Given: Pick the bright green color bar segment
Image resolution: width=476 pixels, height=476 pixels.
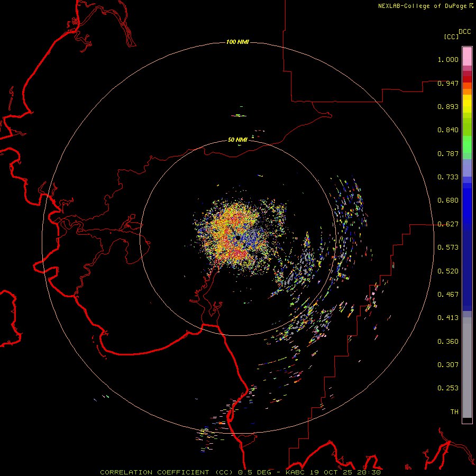Looking at the screenshot, I should 467,144.
